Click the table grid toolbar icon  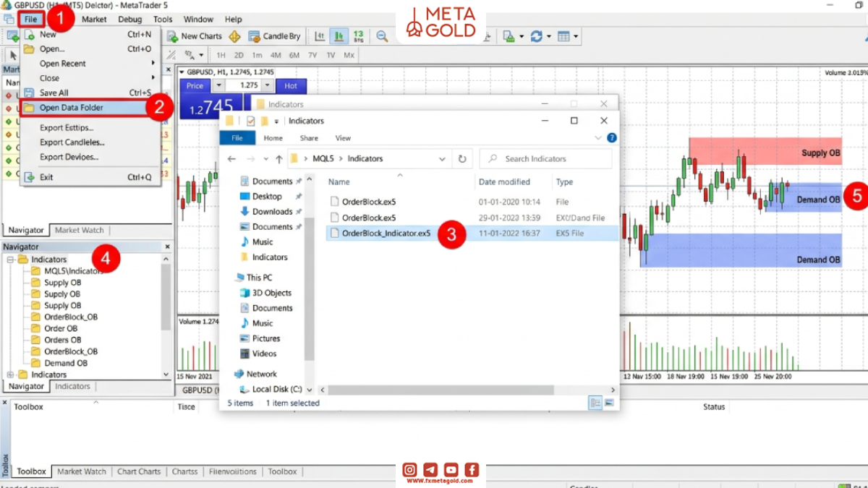point(564,36)
